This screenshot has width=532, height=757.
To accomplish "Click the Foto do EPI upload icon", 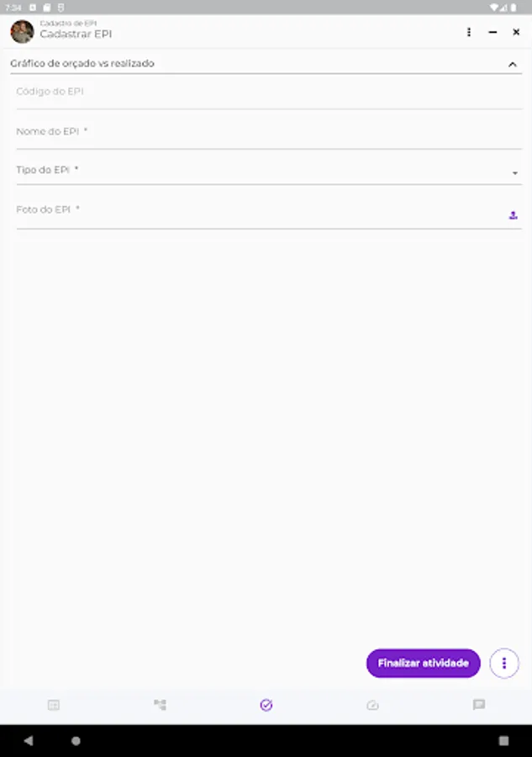I will (513, 215).
